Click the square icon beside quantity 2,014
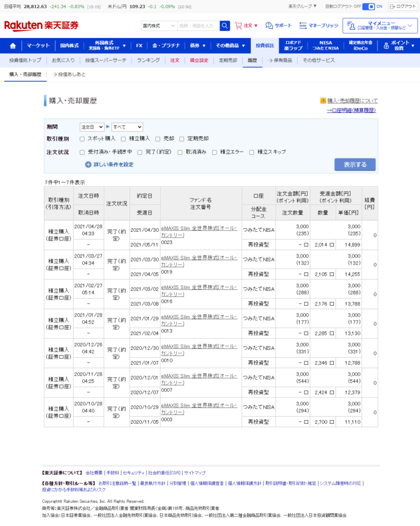Screen dimensions: 420x526 tap(332, 245)
